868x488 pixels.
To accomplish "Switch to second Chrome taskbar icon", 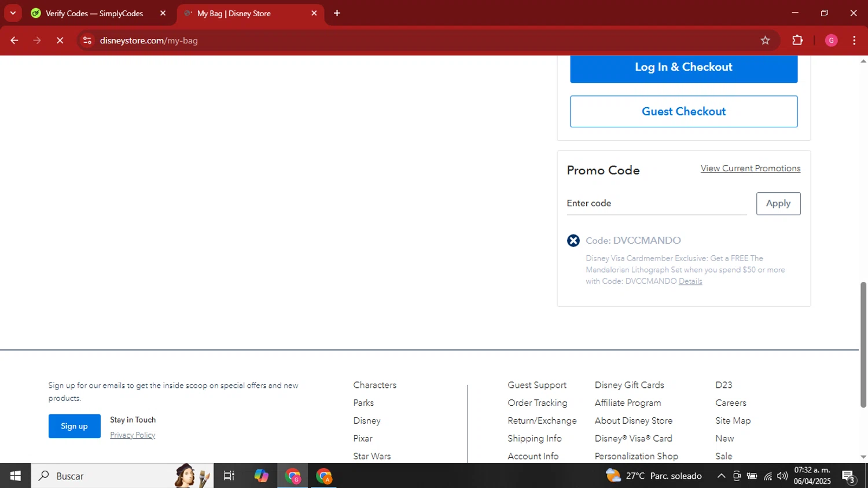I will click(x=324, y=476).
